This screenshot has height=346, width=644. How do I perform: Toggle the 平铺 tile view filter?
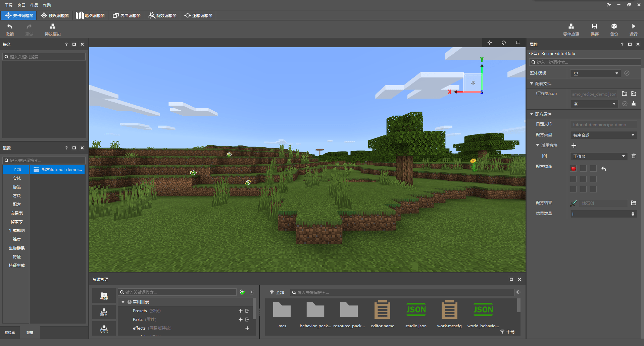pos(507,332)
